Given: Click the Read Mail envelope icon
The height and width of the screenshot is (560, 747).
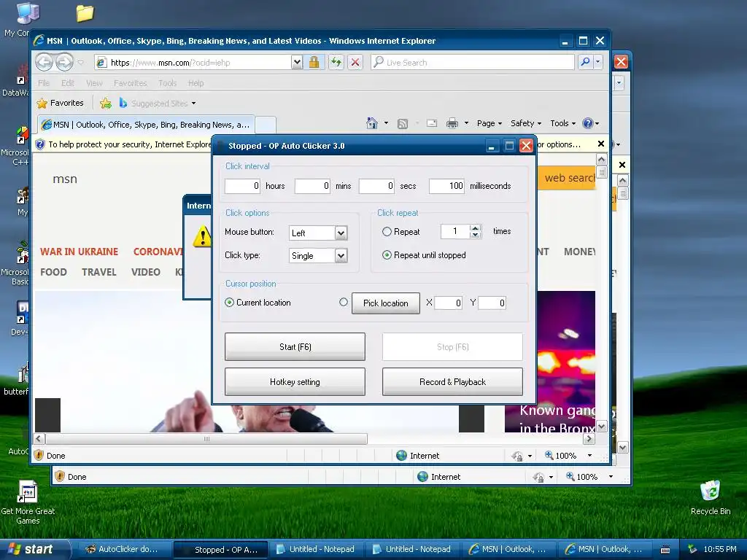Looking at the screenshot, I should point(432,123).
